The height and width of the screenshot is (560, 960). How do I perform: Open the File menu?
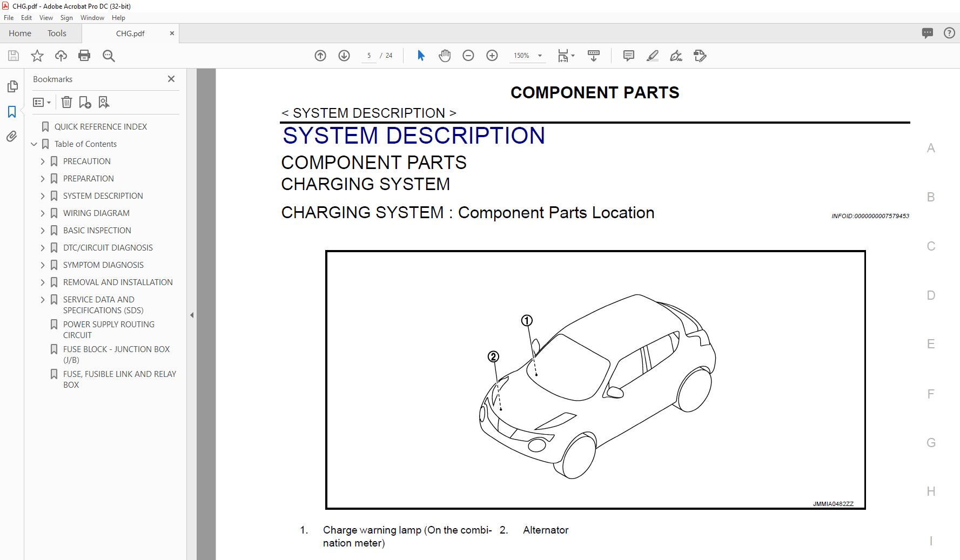pyautogui.click(x=9, y=18)
